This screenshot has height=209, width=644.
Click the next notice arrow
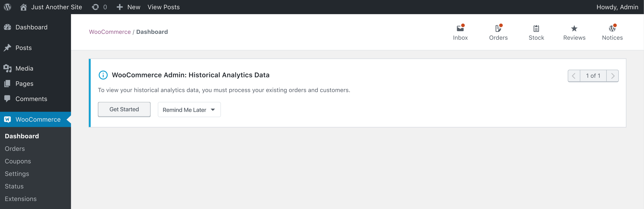click(x=612, y=76)
